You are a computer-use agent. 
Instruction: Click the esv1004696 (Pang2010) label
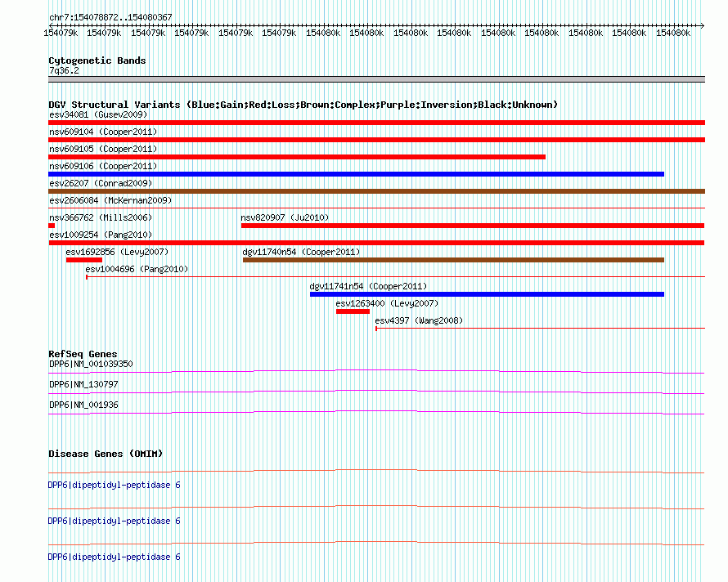[x=137, y=269]
